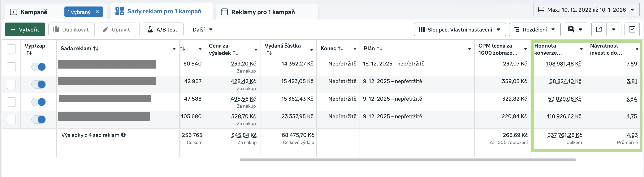Sort by Sada reklam column arrows
The width and height of the screenshot is (644, 177).
click(96, 48)
